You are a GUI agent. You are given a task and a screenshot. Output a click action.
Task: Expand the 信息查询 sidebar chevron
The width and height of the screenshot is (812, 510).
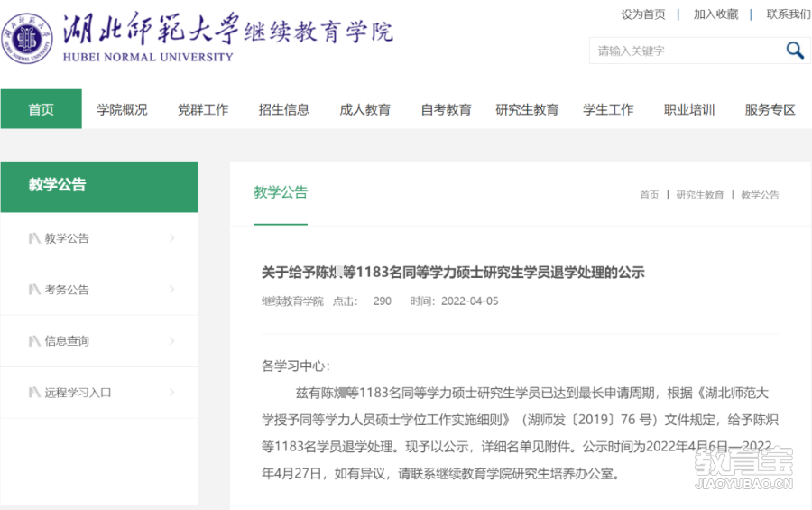[172, 341]
